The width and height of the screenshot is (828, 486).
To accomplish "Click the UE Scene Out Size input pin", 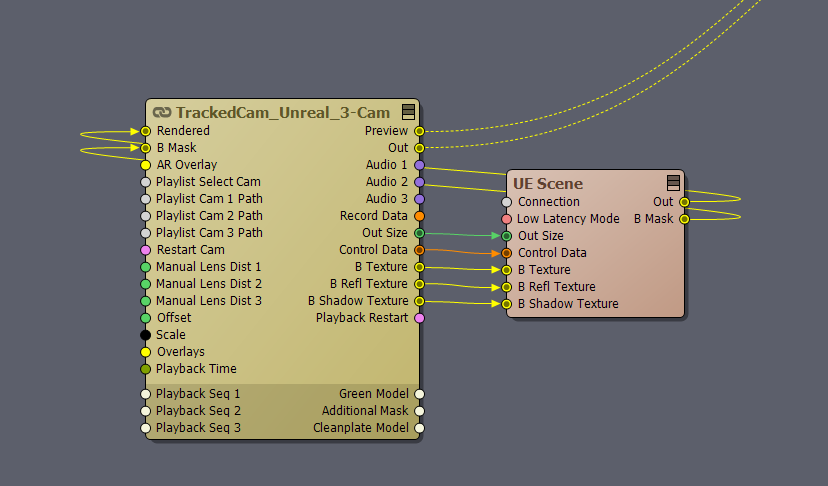I will pos(506,236).
